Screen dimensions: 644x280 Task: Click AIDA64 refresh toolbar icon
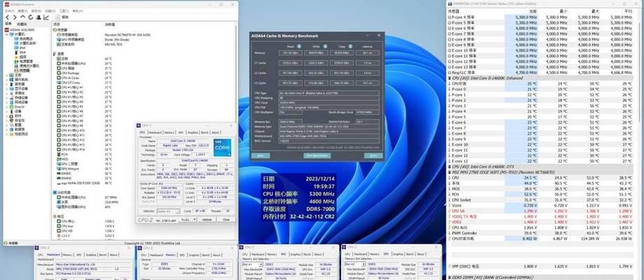click(x=31, y=17)
